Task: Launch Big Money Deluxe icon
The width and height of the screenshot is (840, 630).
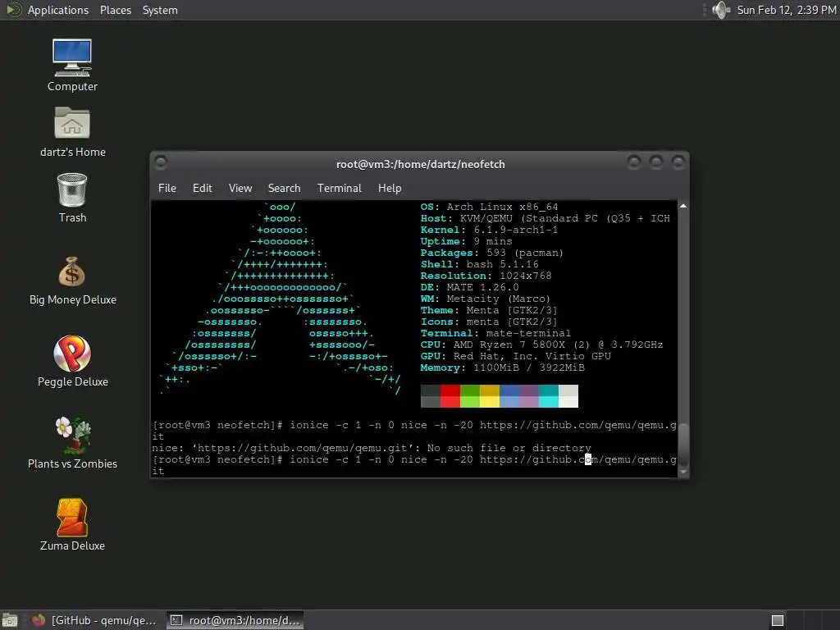Action: (72, 281)
